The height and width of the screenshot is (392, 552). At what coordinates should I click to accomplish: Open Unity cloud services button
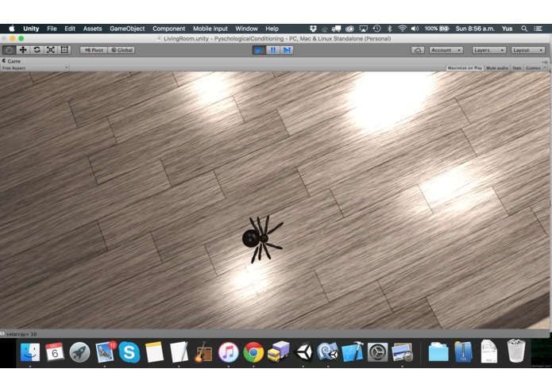(x=418, y=50)
